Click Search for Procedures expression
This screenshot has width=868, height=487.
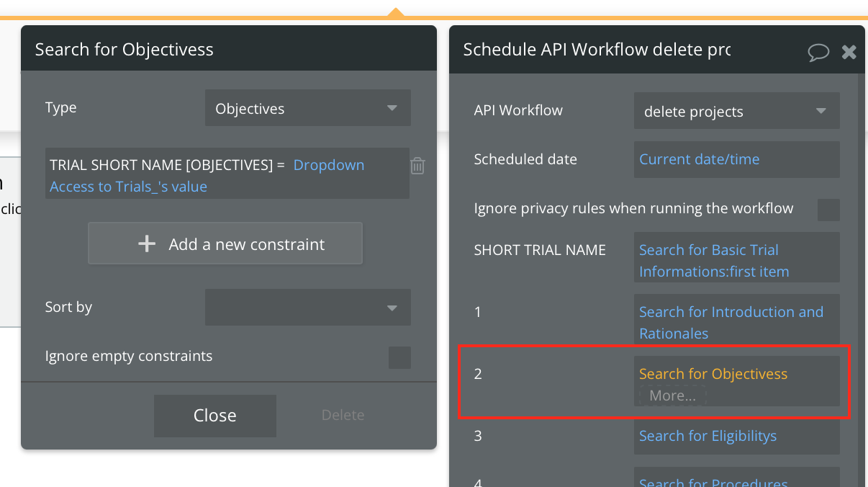tap(713, 481)
